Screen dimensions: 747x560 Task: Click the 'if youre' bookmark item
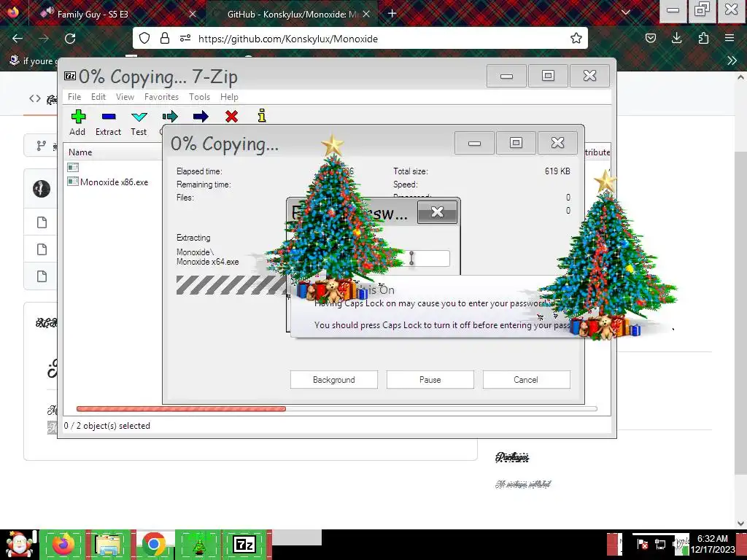click(x=31, y=61)
